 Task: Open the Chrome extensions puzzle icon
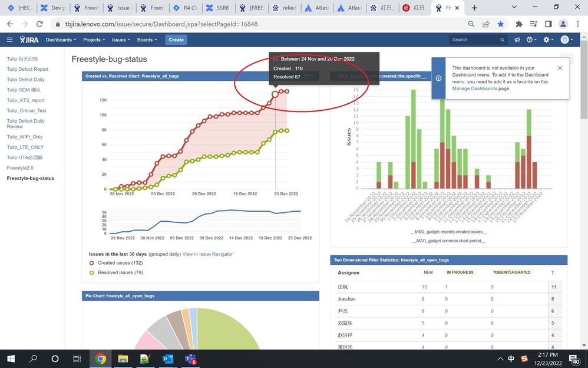[519, 24]
